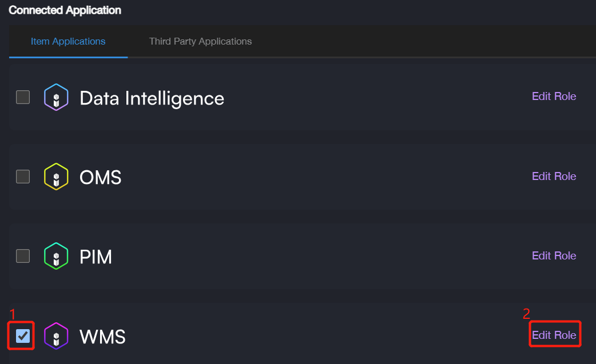Tick the OMS application checkbox

(x=23, y=177)
